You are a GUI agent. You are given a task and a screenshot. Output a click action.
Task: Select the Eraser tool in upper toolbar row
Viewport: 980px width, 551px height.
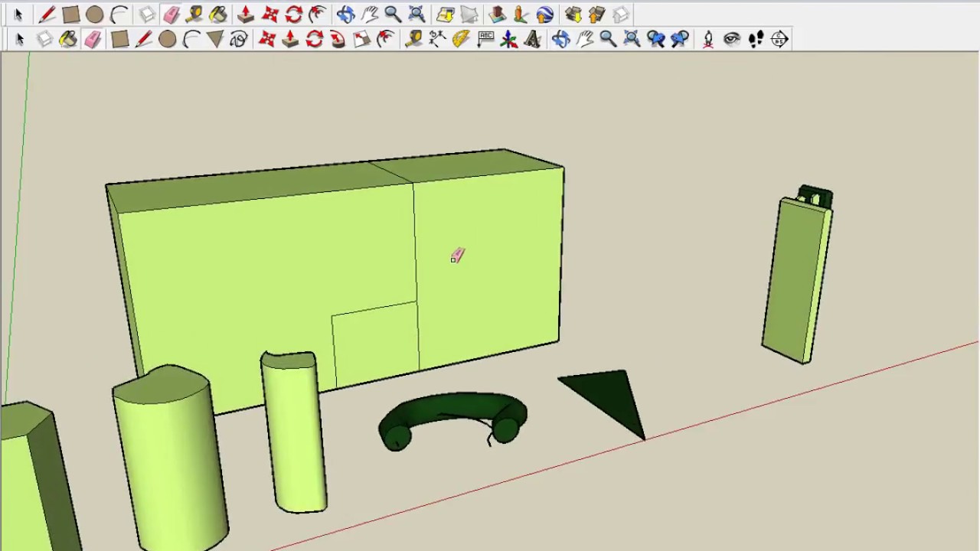[x=171, y=15]
